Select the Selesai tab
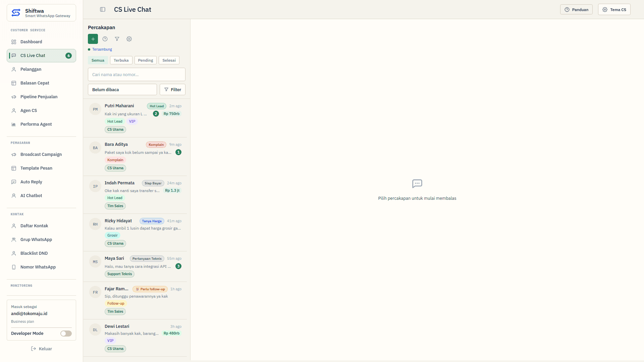 click(169, 60)
